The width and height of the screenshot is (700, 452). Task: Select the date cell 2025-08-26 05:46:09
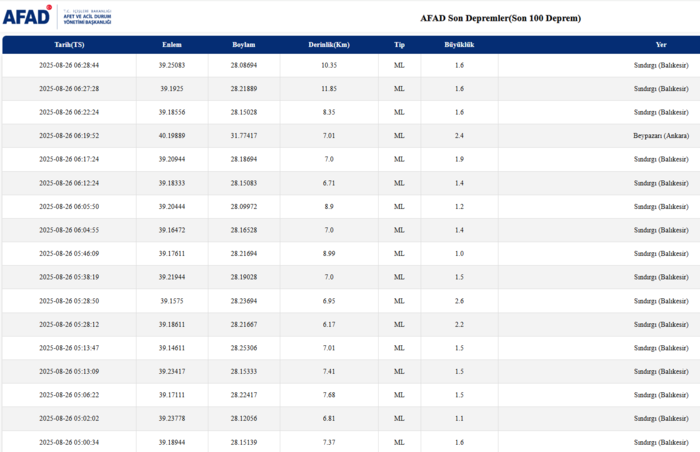pyautogui.click(x=69, y=254)
